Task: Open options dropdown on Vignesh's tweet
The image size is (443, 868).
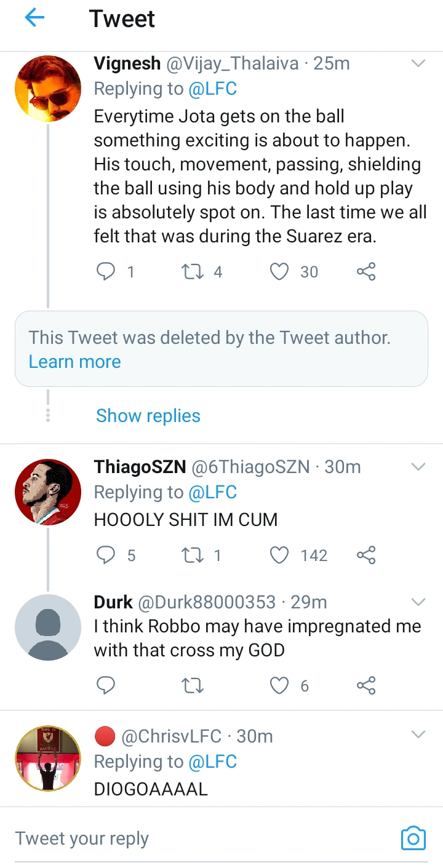Action: [418, 63]
